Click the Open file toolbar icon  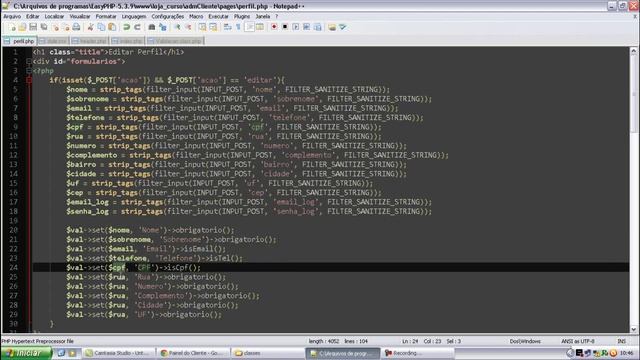22,27
